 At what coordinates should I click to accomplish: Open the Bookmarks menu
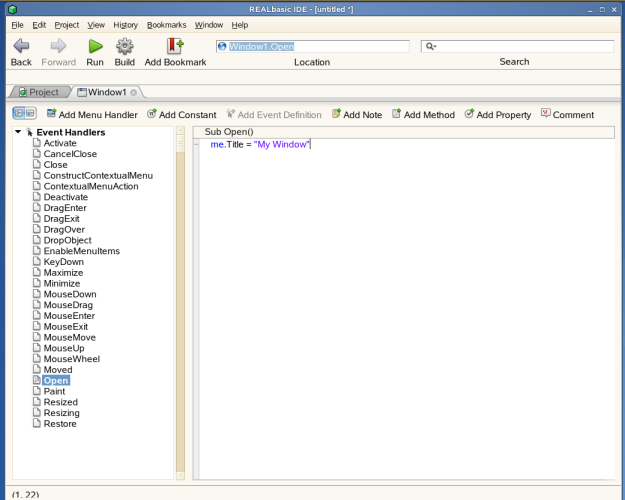[x=167, y=25]
